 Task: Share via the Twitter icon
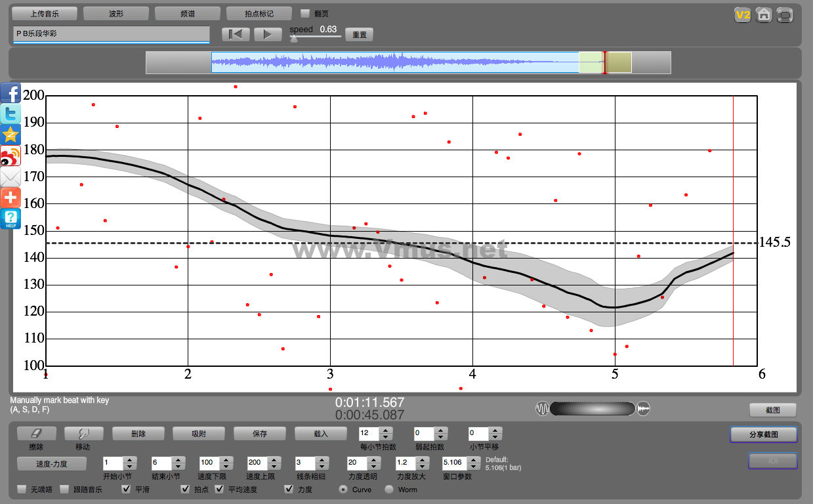click(10, 114)
